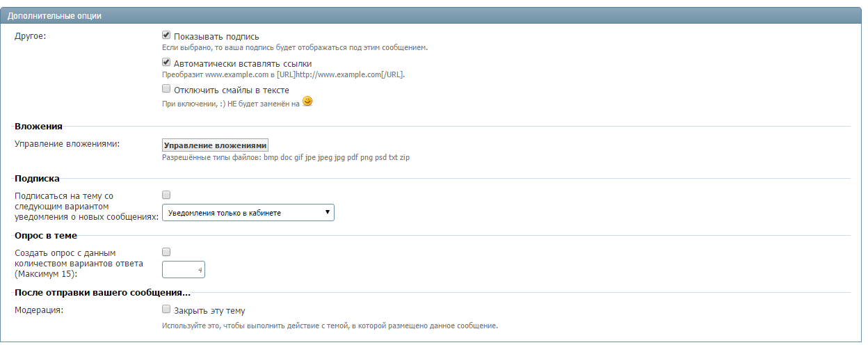Click the 'Разрешённые типы файлов' hint text
868x345 pixels.
tap(286, 158)
